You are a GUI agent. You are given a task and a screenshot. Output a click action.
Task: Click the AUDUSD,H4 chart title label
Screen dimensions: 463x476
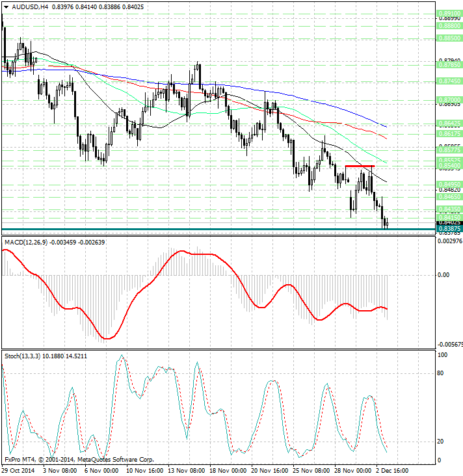[x=26, y=7]
